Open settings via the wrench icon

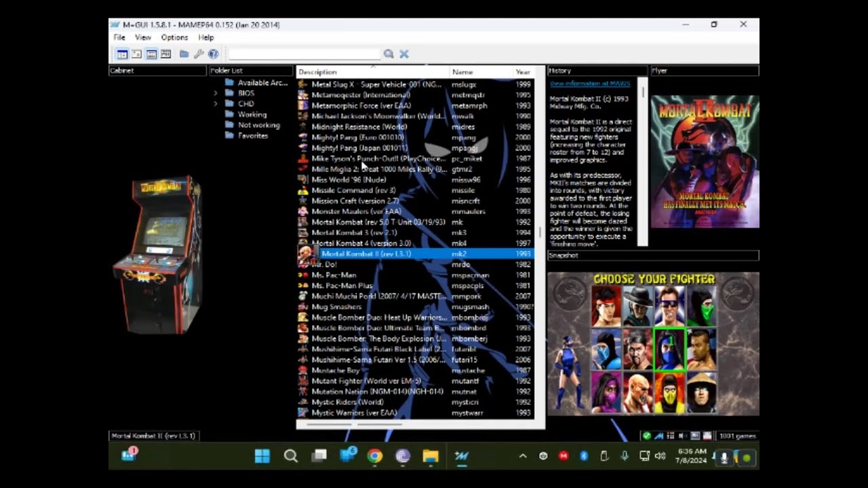pyautogui.click(x=199, y=54)
